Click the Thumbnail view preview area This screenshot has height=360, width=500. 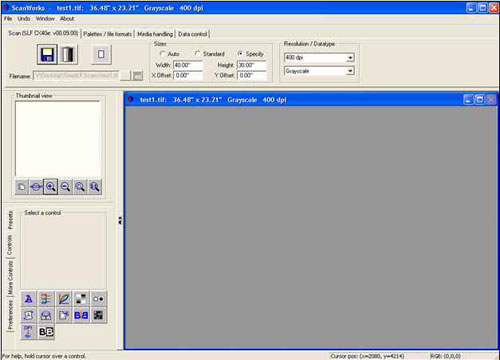click(x=58, y=138)
